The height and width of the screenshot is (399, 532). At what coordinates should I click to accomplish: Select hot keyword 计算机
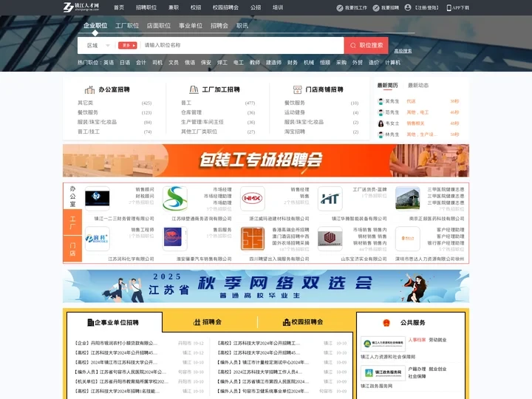coord(393,63)
